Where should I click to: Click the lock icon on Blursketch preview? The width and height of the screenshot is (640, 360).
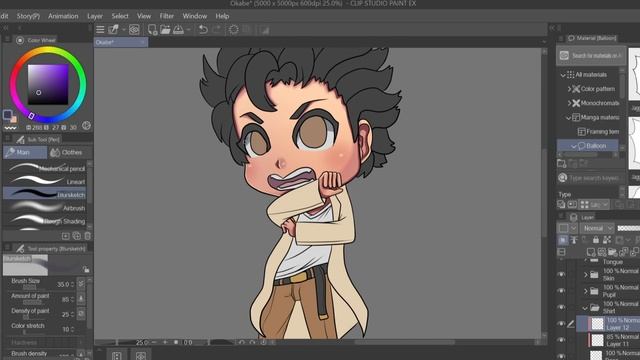point(86,269)
